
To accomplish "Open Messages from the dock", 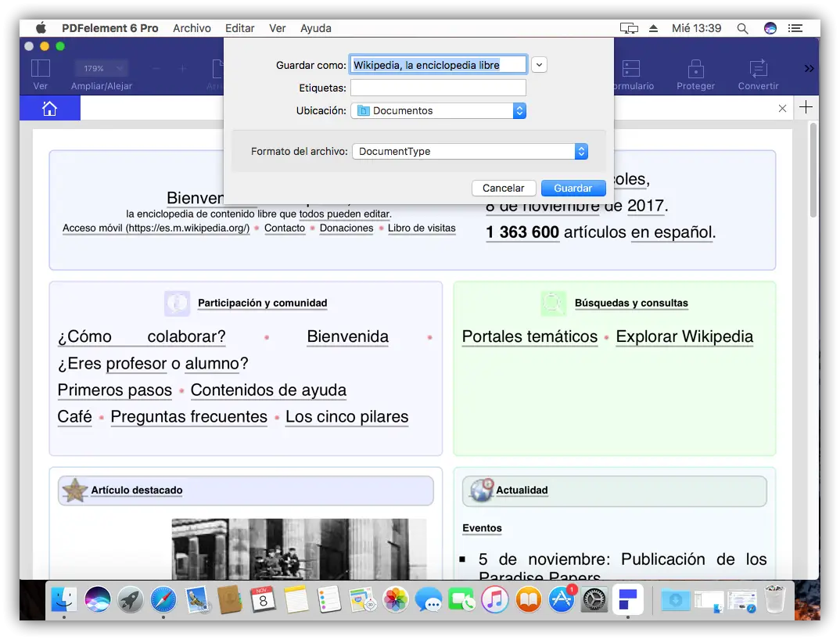I will pyautogui.click(x=429, y=599).
